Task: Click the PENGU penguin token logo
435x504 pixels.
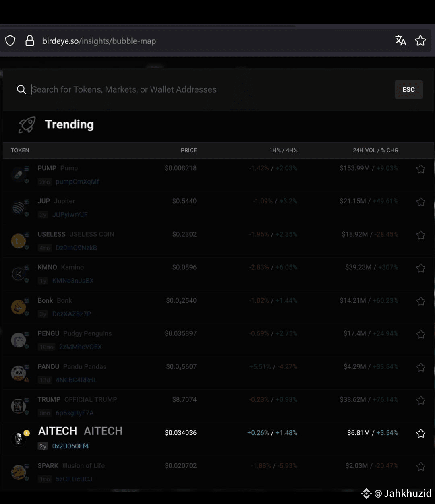Action: (19, 340)
